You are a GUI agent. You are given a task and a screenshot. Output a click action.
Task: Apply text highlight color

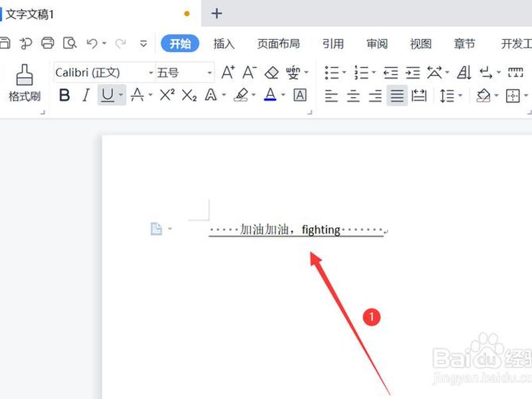click(x=241, y=94)
